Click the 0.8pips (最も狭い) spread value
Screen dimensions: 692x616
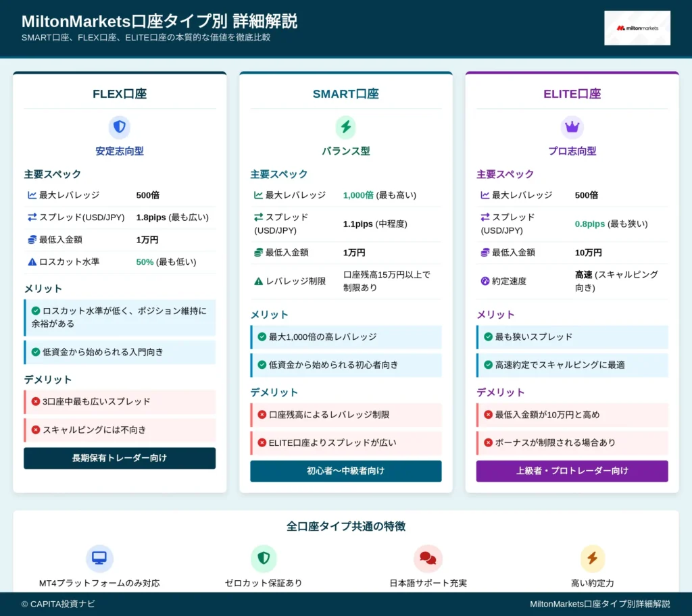click(x=611, y=224)
